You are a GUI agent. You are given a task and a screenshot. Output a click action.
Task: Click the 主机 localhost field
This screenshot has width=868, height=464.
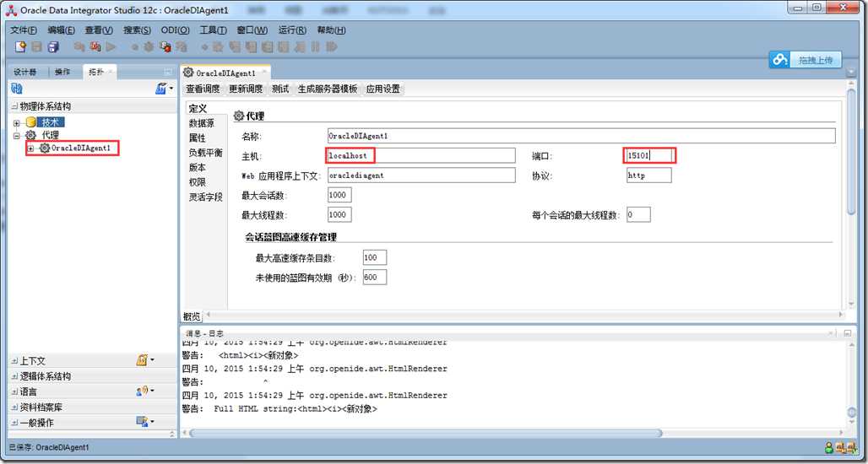point(421,155)
